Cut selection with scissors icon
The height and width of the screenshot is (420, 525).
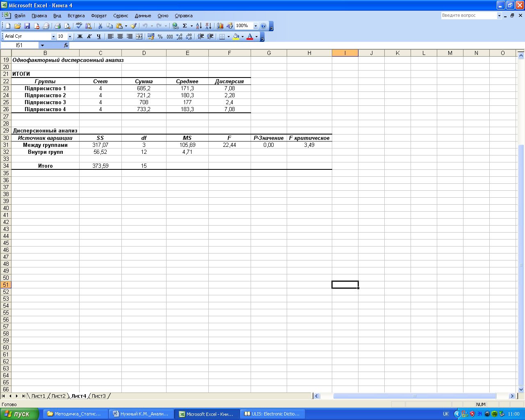(x=100, y=26)
